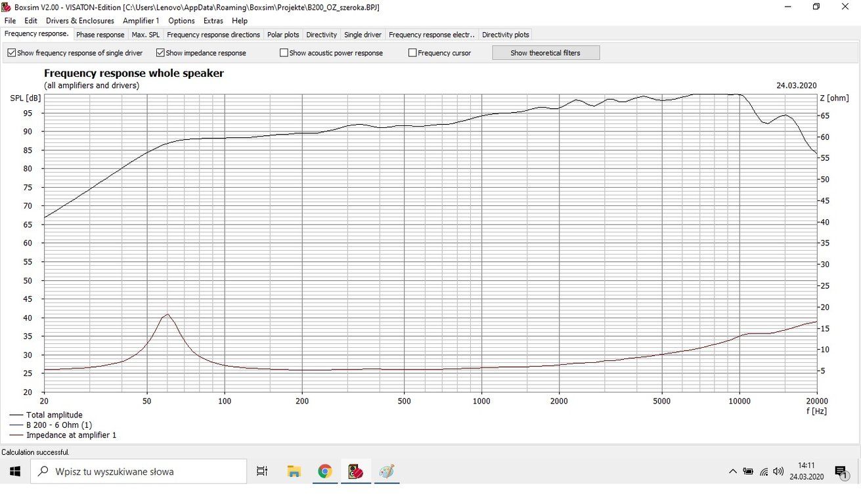861x504 pixels.
Task: Open the Options menu
Action: pos(181,21)
